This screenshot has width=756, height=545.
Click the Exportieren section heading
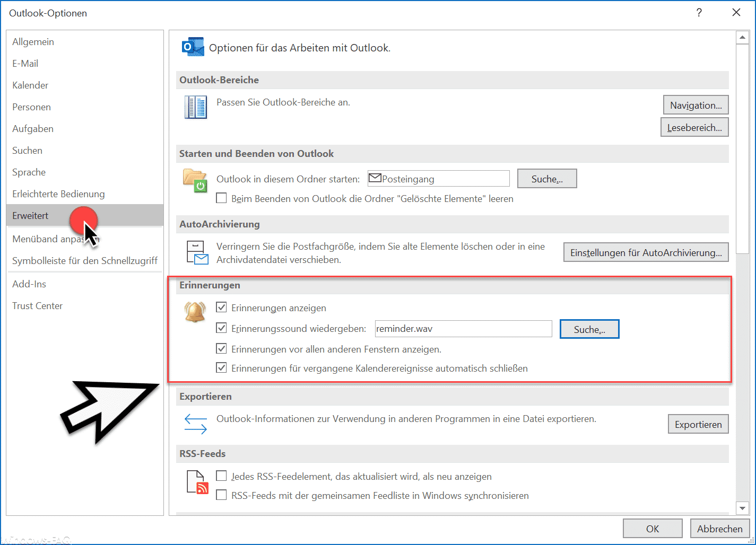(205, 397)
